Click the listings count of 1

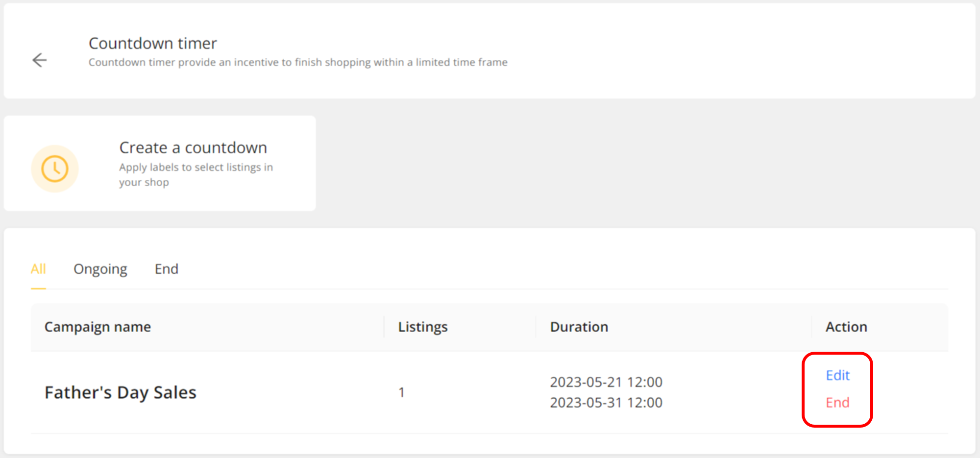(401, 392)
